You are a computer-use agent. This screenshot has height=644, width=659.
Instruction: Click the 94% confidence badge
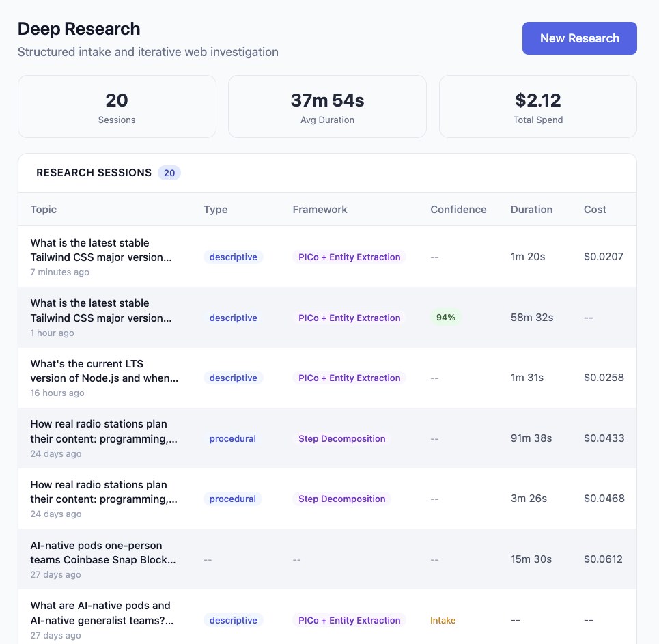point(445,318)
